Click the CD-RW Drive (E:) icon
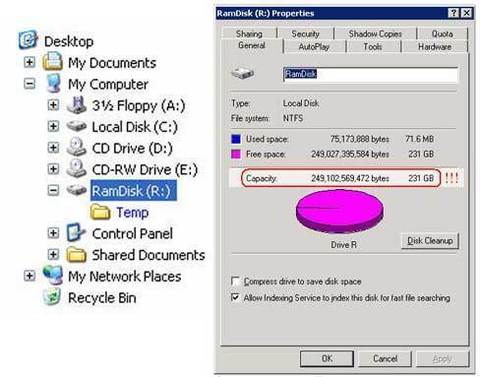480x377 pixels. (76, 168)
